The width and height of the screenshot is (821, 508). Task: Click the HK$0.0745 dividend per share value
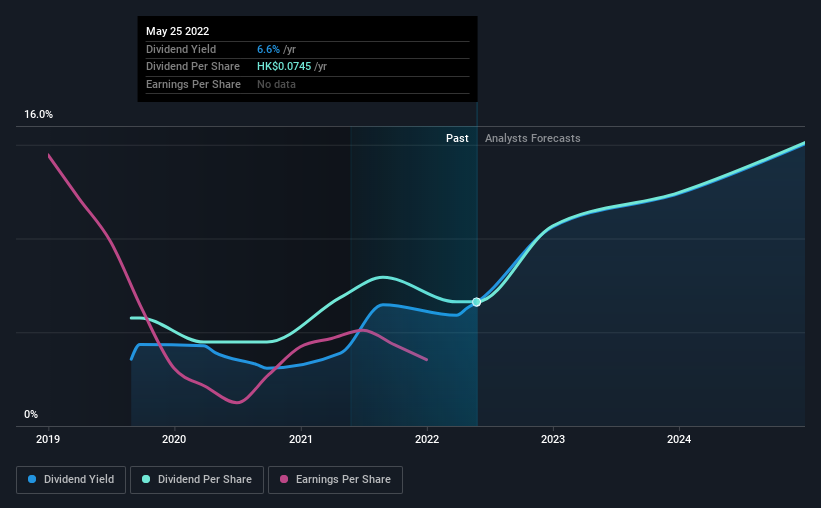click(284, 67)
